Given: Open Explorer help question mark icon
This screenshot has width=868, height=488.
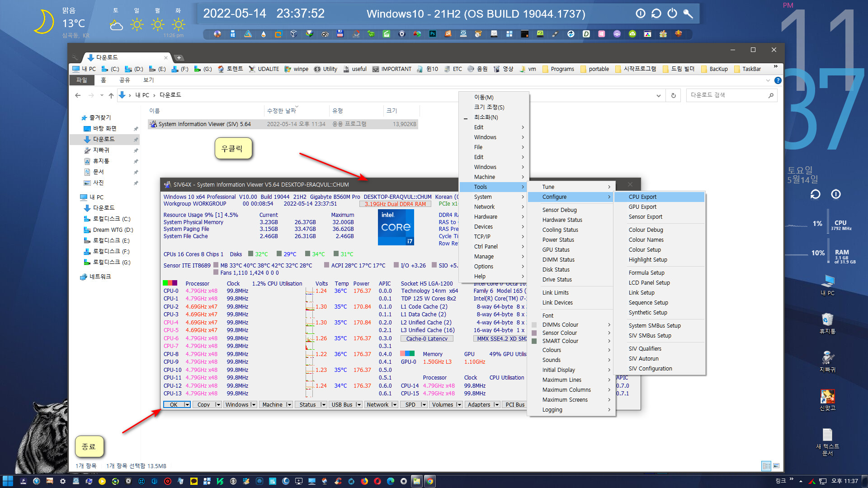Looking at the screenshot, I should 778,80.
